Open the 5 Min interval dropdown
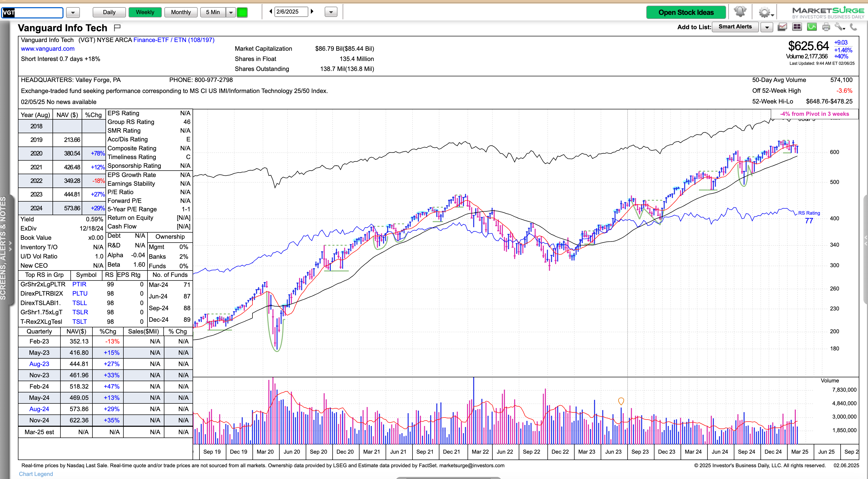This screenshot has height=479, width=868. point(231,13)
